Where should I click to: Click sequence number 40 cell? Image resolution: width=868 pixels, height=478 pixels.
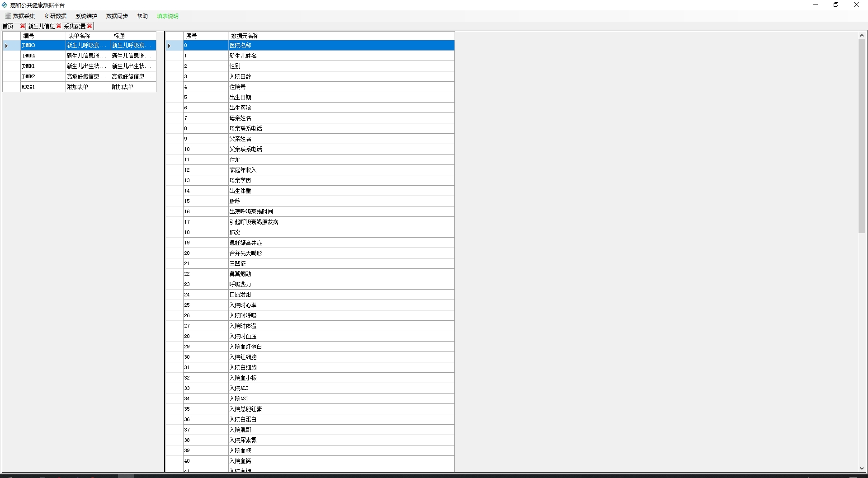coord(206,461)
